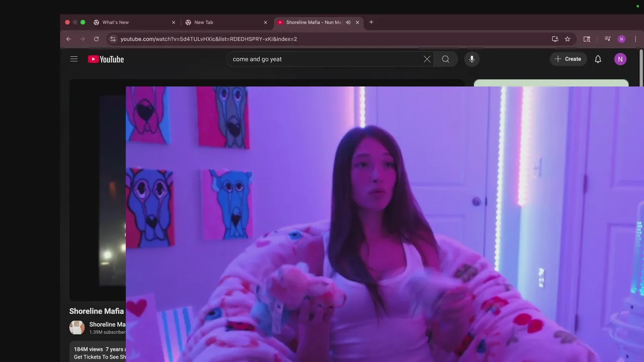The height and width of the screenshot is (362, 644).
Task: Open the Chrome profile N avatar
Action: coord(621,39)
